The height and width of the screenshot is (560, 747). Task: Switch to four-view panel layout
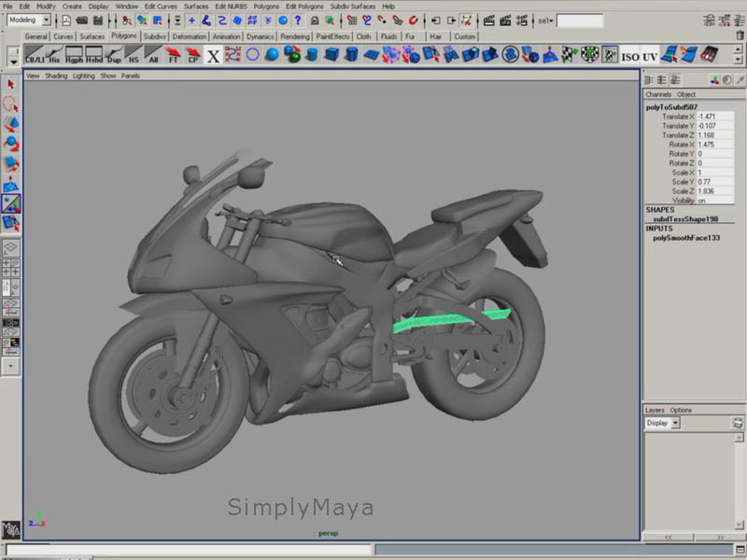10,267
